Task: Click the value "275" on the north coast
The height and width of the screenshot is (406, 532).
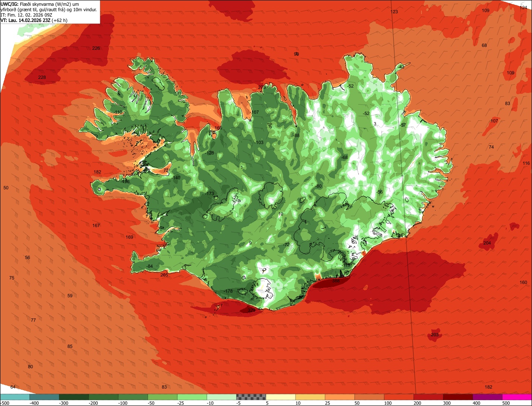Action: 261,87
